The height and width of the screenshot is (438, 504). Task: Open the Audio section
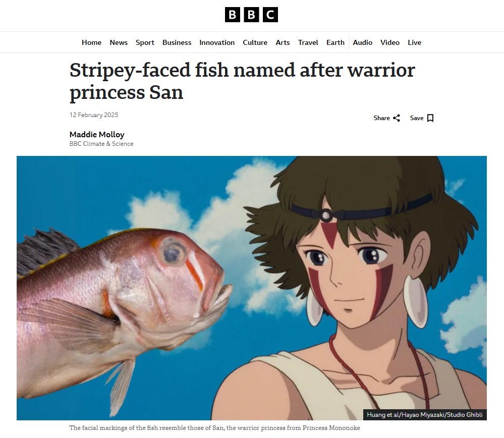(x=363, y=42)
